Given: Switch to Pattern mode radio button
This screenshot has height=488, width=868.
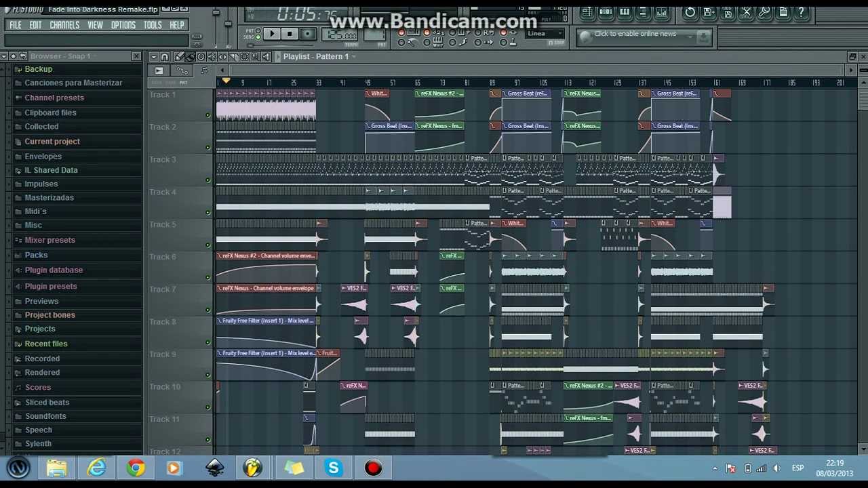Looking at the screenshot, I should pyautogui.click(x=258, y=30).
